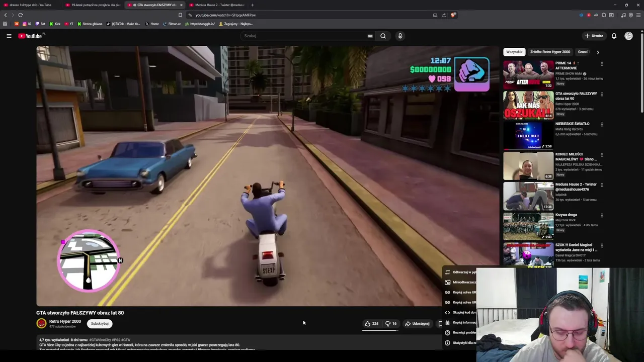Image resolution: width=644 pixels, height=362 pixels.
Task: Open YouTube notifications bell
Action: tap(614, 36)
